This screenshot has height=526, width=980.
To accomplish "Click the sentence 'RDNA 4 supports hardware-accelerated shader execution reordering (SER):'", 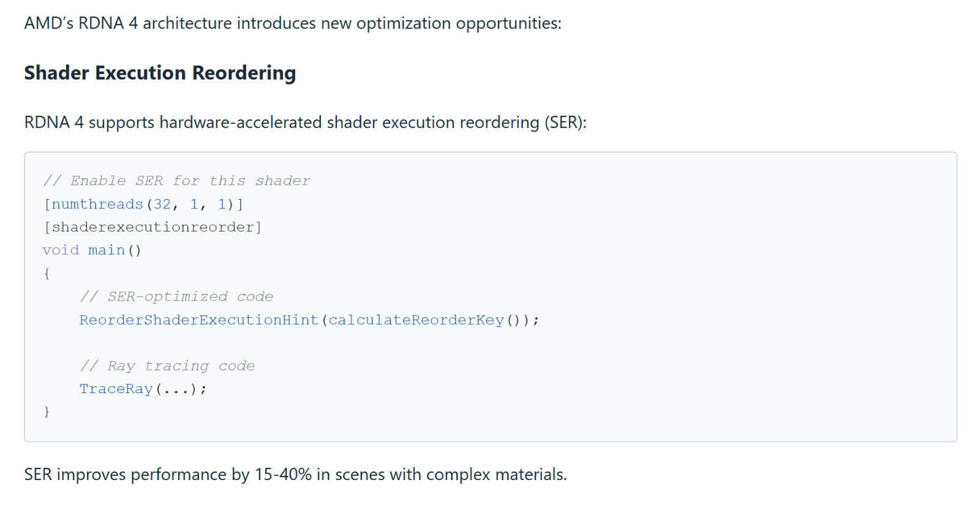I will [305, 122].
